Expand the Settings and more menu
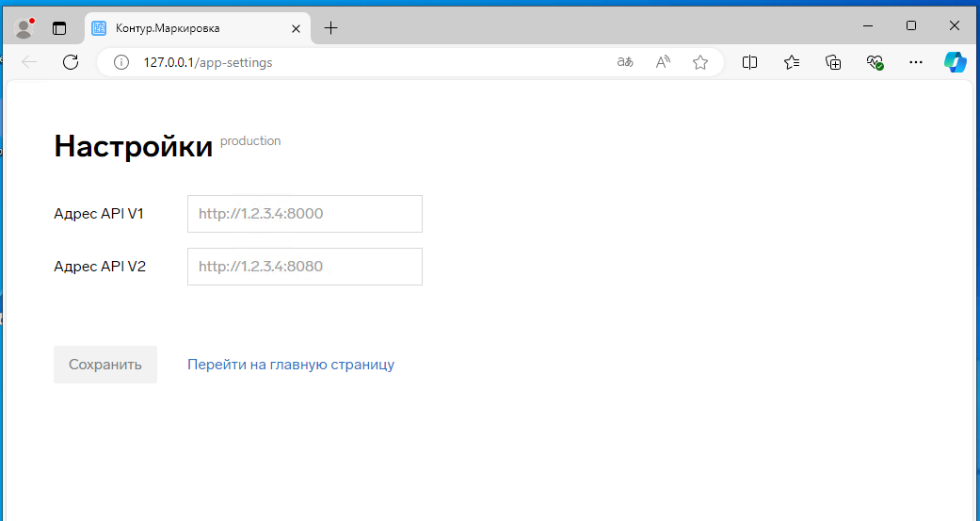The height and width of the screenshot is (521, 980). (915, 62)
